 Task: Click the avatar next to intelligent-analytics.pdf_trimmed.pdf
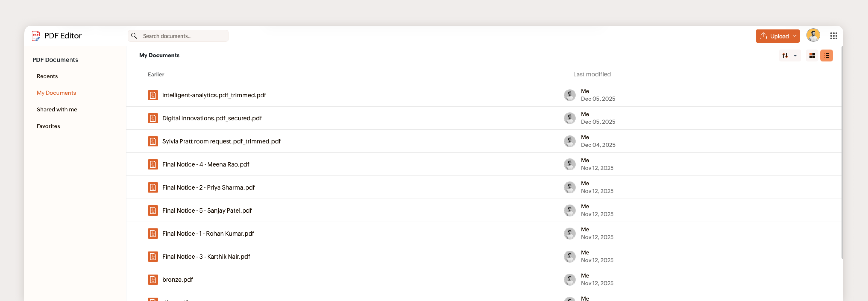tap(569, 95)
